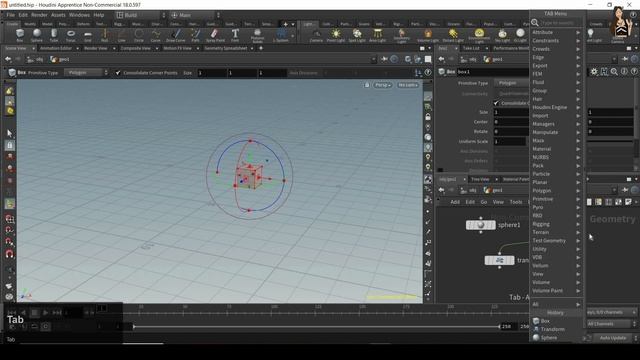This screenshot has height=360, width=640.
Task: Select the Curve shelf tool
Action: (156, 35)
